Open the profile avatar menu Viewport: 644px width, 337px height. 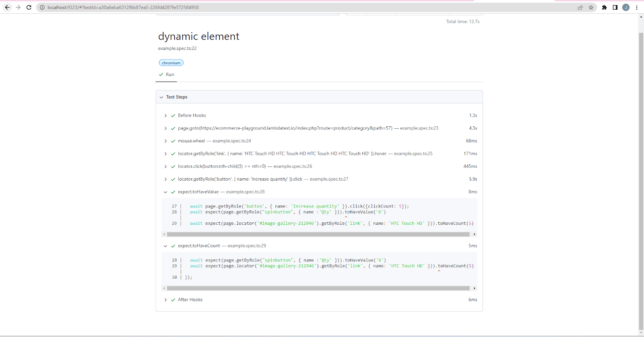click(x=626, y=7)
